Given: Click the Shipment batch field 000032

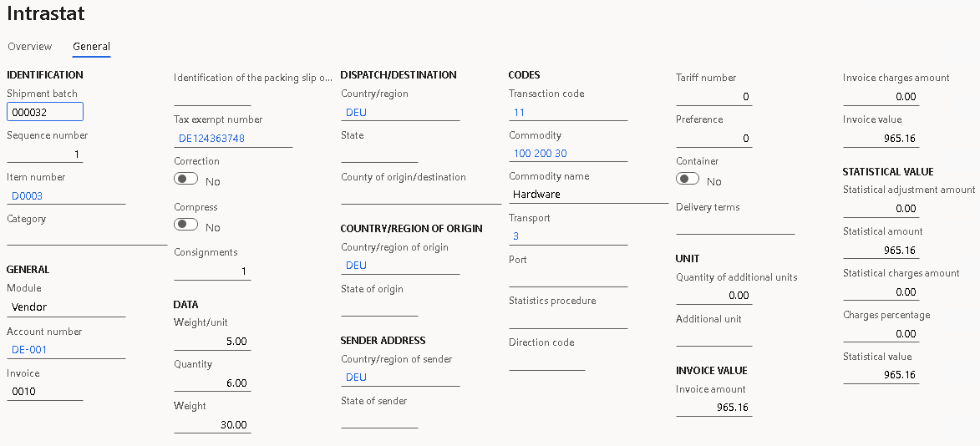Looking at the screenshot, I should click(44, 113).
